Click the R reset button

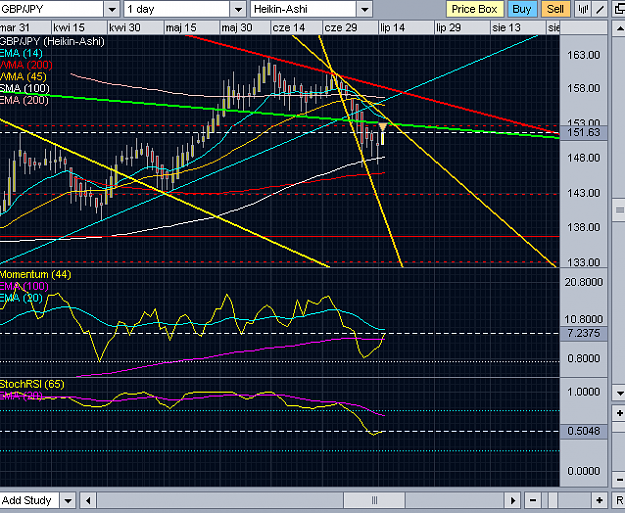coord(619,500)
